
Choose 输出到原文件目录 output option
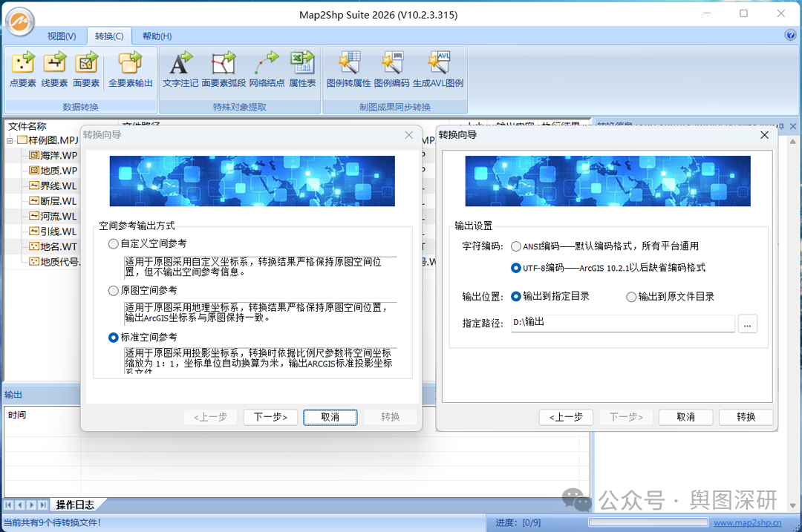coord(630,298)
